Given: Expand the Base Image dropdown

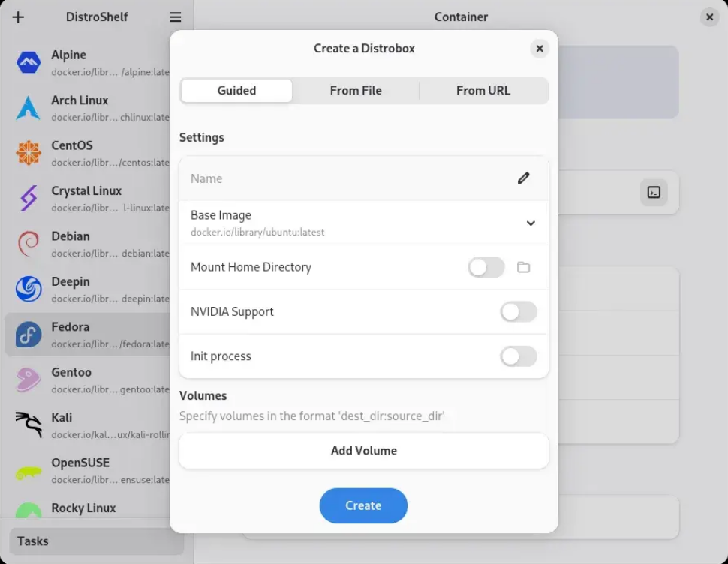Looking at the screenshot, I should 530,223.
